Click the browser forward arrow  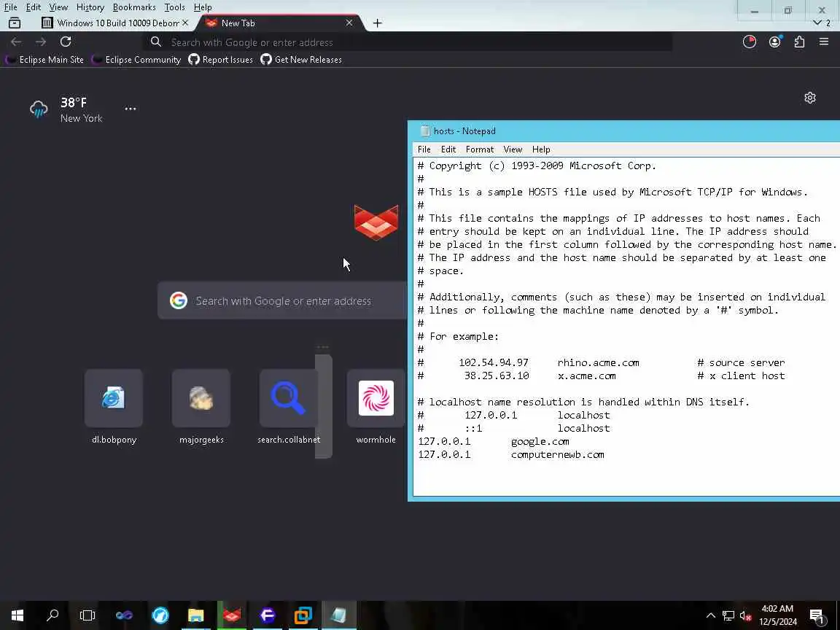pyautogui.click(x=41, y=42)
